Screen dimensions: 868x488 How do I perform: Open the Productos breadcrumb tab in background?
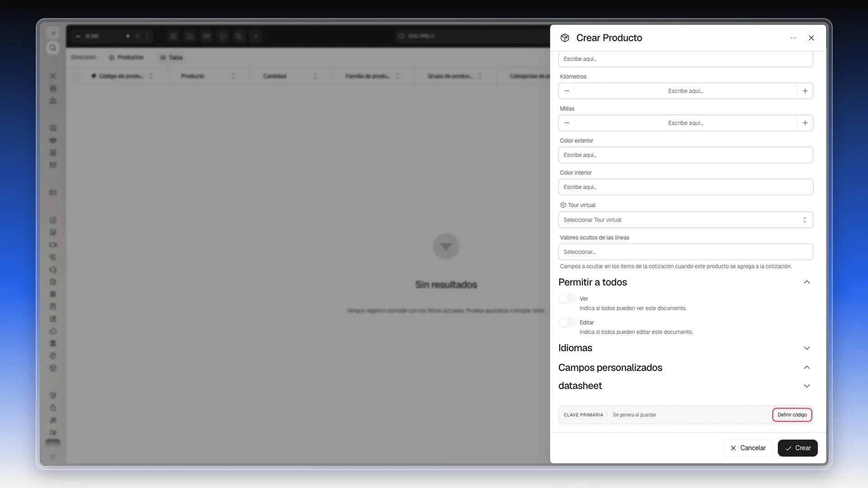126,57
